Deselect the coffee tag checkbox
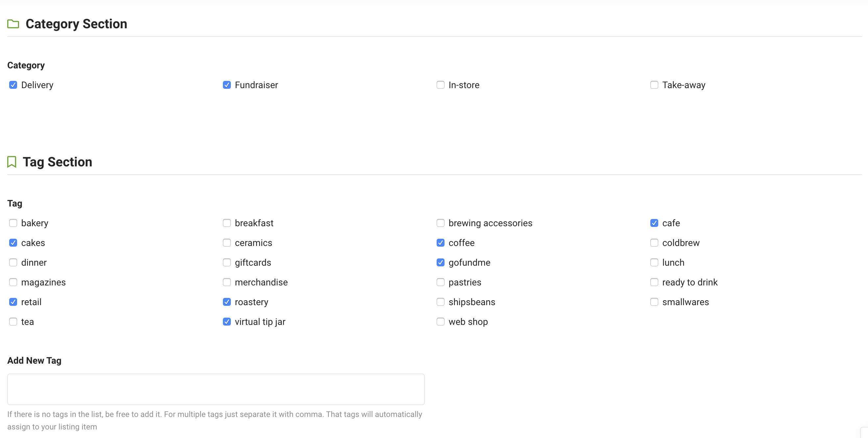Viewport: 868px width, 438px height. coord(440,243)
